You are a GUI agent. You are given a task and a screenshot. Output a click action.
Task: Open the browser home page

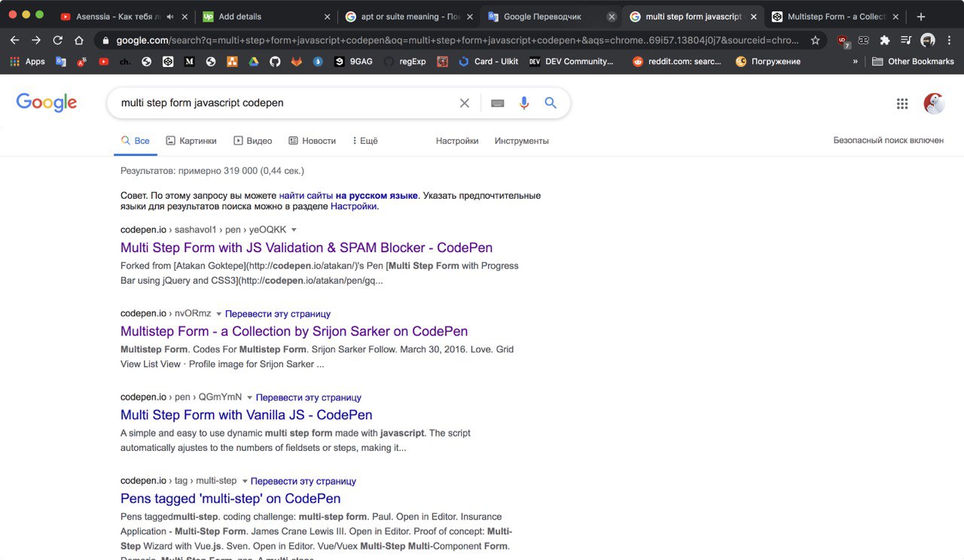click(x=79, y=40)
